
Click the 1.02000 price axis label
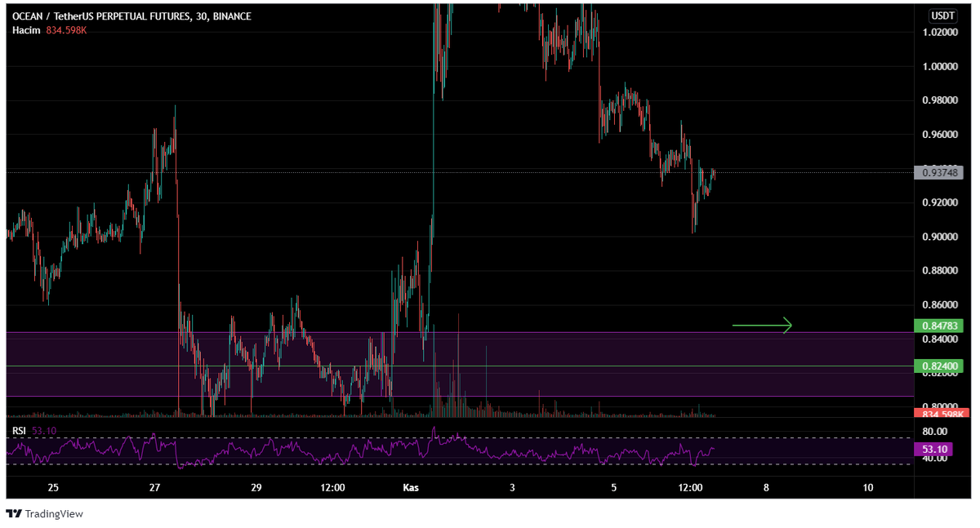pyautogui.click(x=939, y=32)
